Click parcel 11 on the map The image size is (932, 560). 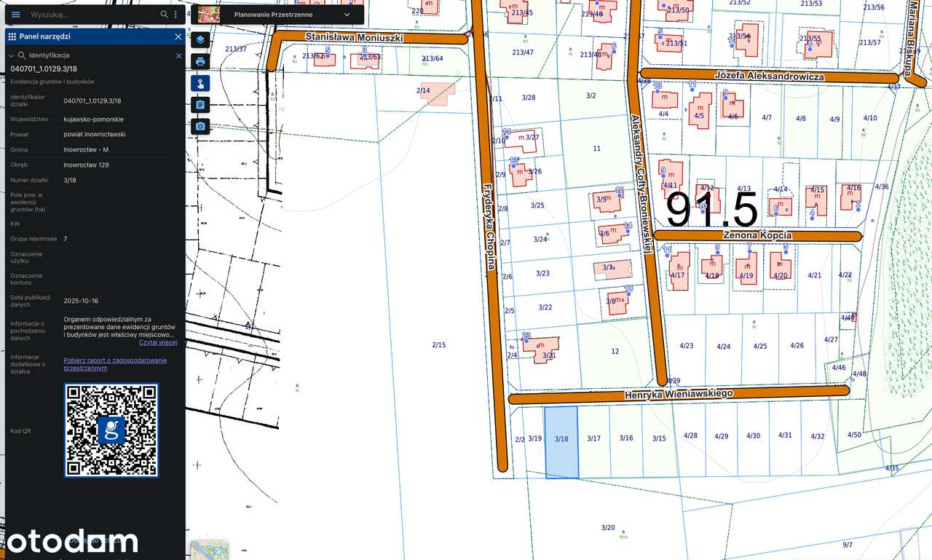(x=596, y=148)
